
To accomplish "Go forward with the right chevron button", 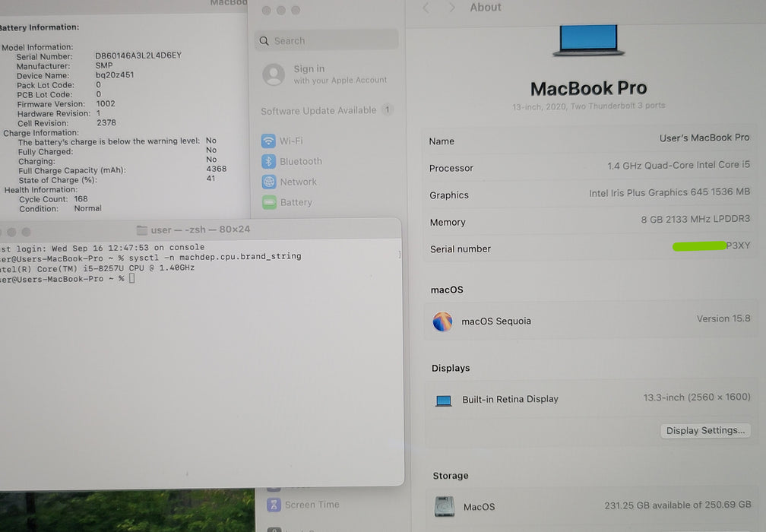I will (452, 8).
